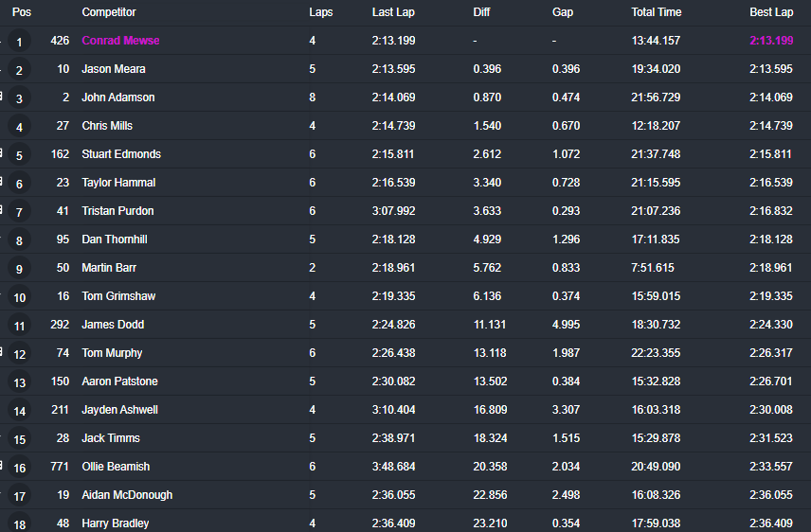Click the position 16 circle badge

[19, 468]
